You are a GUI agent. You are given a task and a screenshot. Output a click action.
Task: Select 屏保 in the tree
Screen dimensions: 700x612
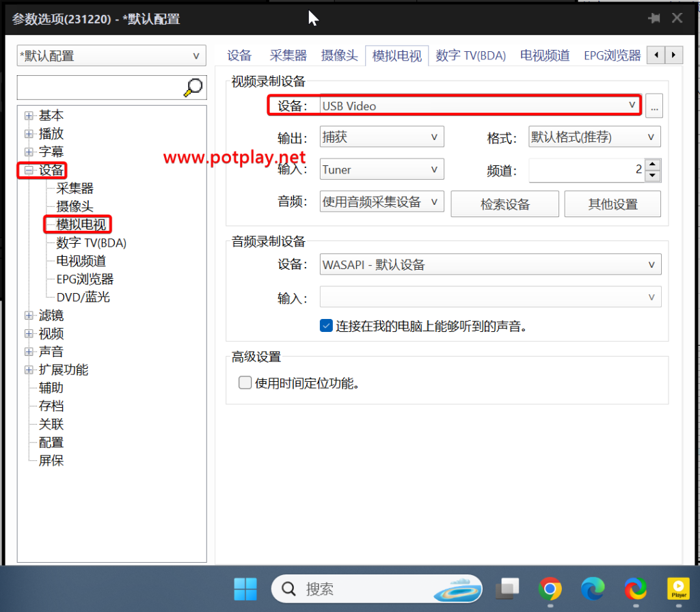click(51, 461)
